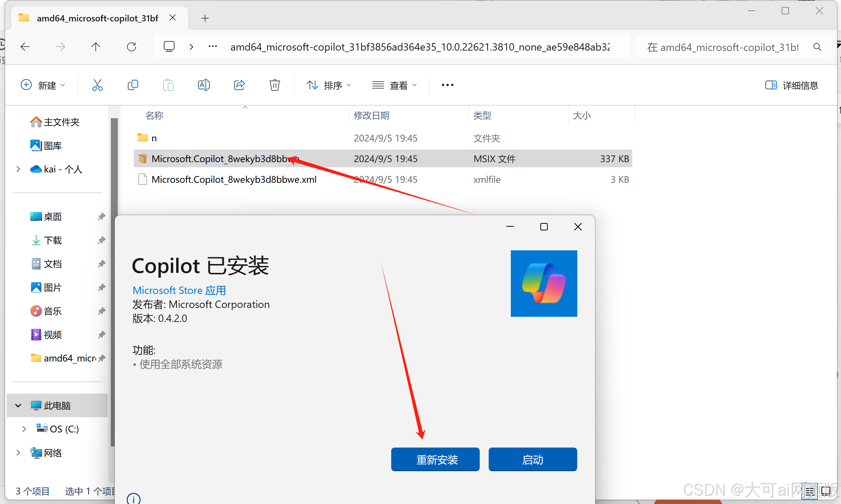Click the pin icon next to 文档

tap(102, 264)
